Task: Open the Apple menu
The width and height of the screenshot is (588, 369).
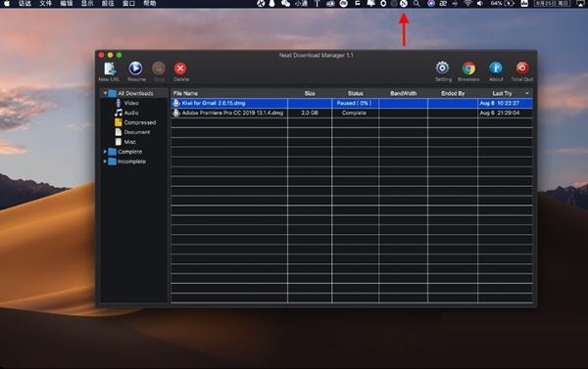Action: 7,3
